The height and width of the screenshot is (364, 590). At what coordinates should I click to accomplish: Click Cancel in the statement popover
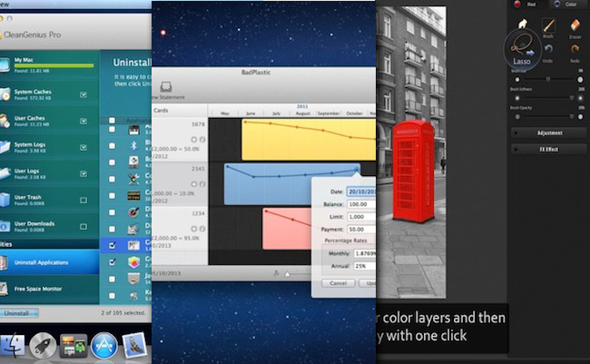click(x=338, y=282)
